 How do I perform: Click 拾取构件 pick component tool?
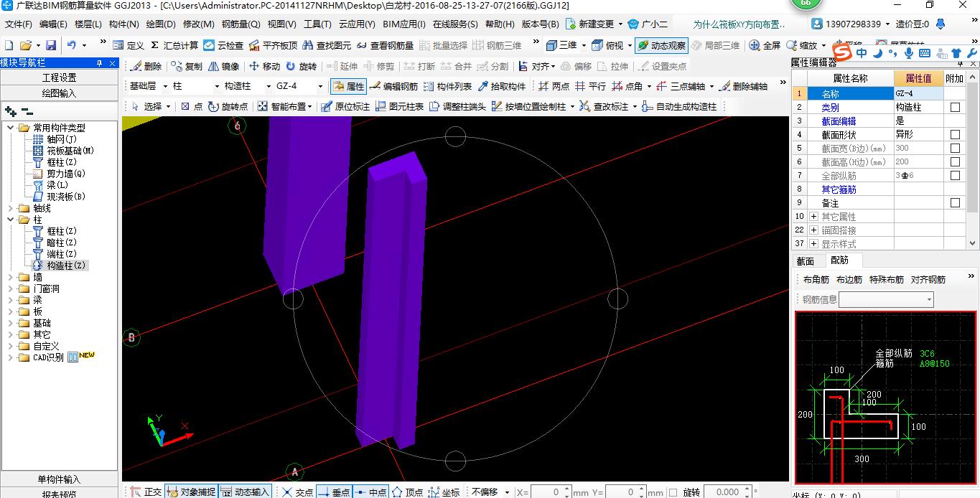(x=502, y=86)
